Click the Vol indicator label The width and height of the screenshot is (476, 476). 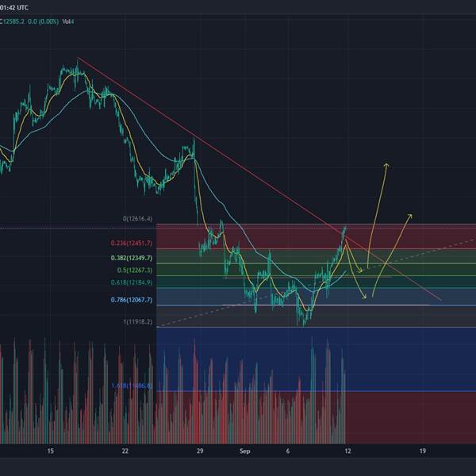(68, 22)
